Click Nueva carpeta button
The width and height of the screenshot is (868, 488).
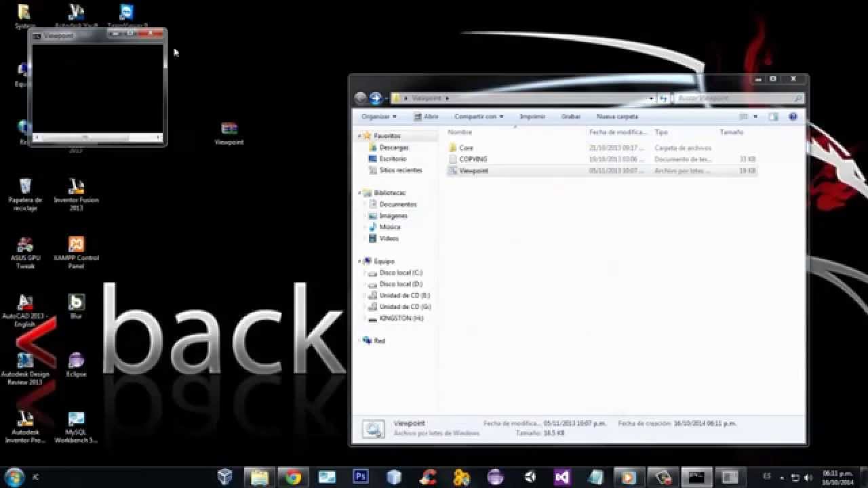pyautogui.click(x=617, y=117)
